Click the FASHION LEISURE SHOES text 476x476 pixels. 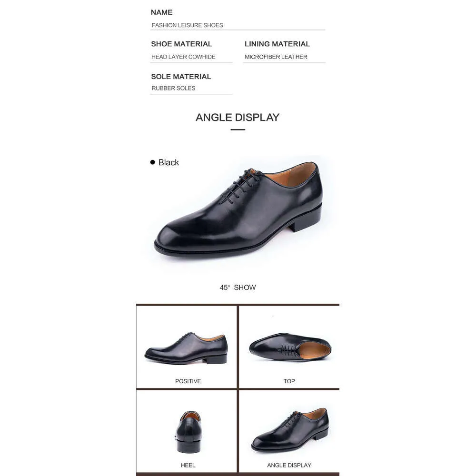[x=187, y=25]
